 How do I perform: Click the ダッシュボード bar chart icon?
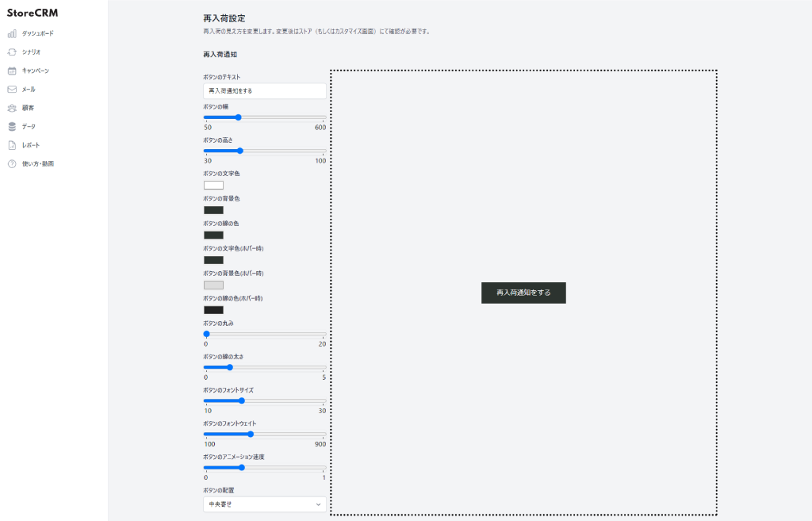tap(12, 33)
